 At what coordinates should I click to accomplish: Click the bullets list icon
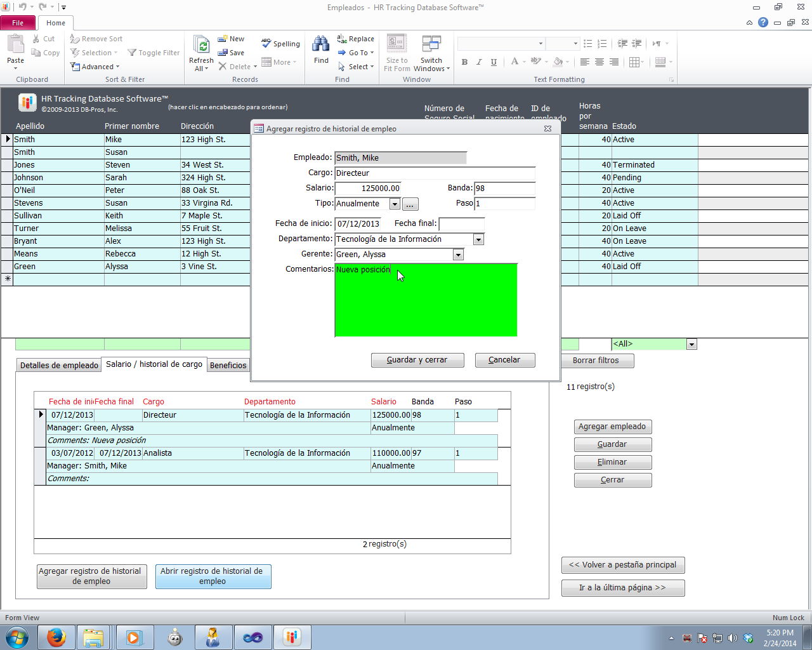[x=588, y=44]
